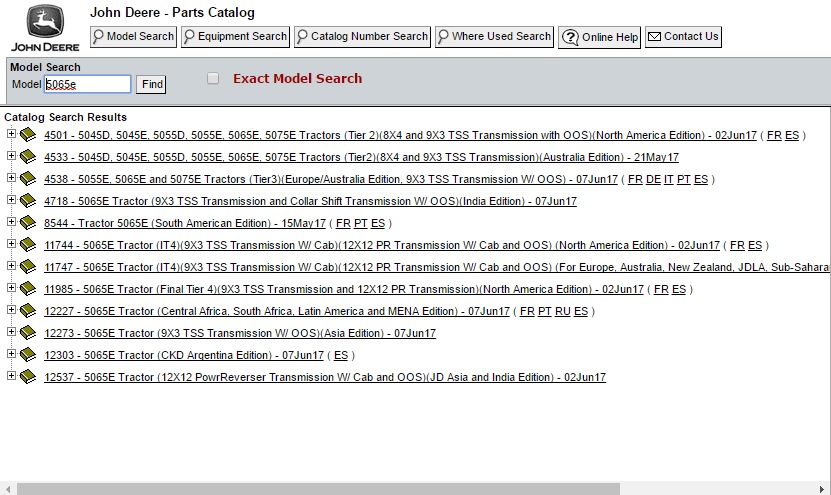Screen dimensions: 831x495
Task: Enable the Exact Model Search checkbox
Action: pos(212,78)
